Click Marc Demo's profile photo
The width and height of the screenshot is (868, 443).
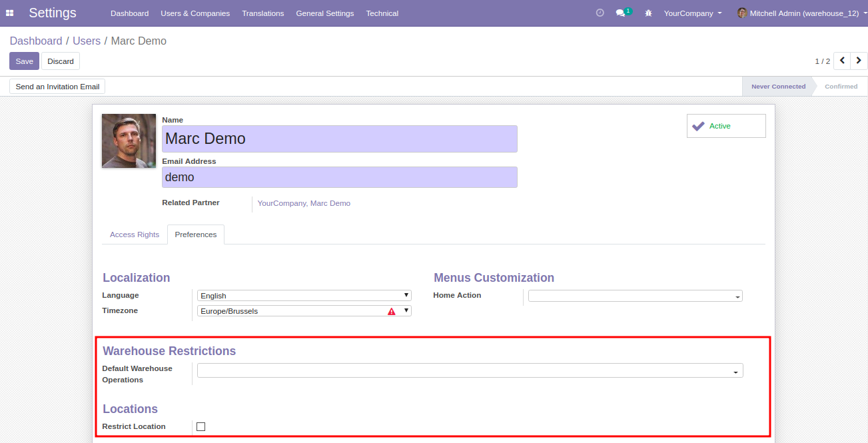coord(129,141)
